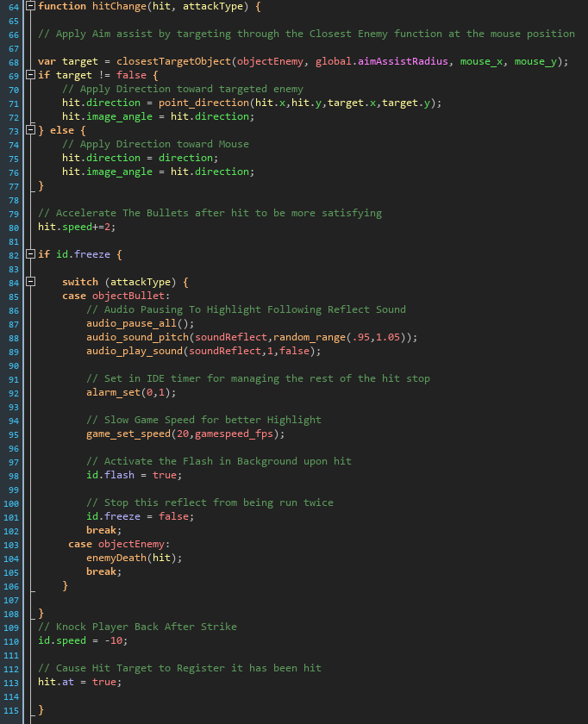The width and height of the screenshot is (588, 724).
Task: Click the 'hit.speed+=2;' statement
Action: click(x=77, y=227)
